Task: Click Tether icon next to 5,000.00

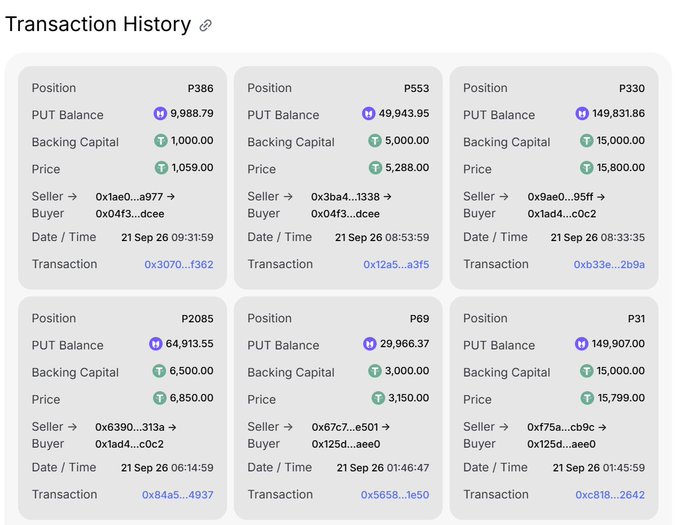Action: pyautogui.click(x=375, y=141)
